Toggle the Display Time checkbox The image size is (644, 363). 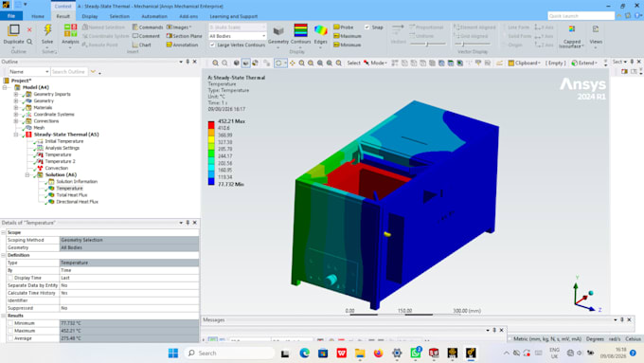10,278
